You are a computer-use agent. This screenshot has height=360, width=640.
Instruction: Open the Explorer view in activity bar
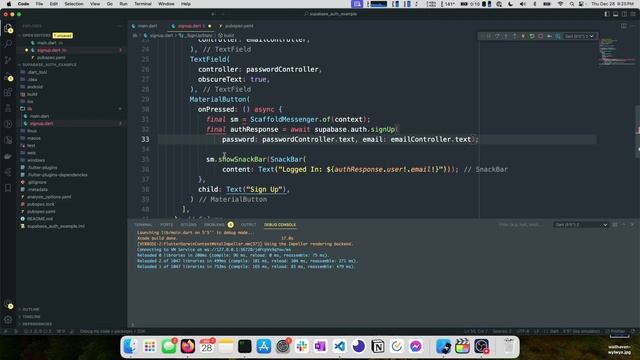8,29
